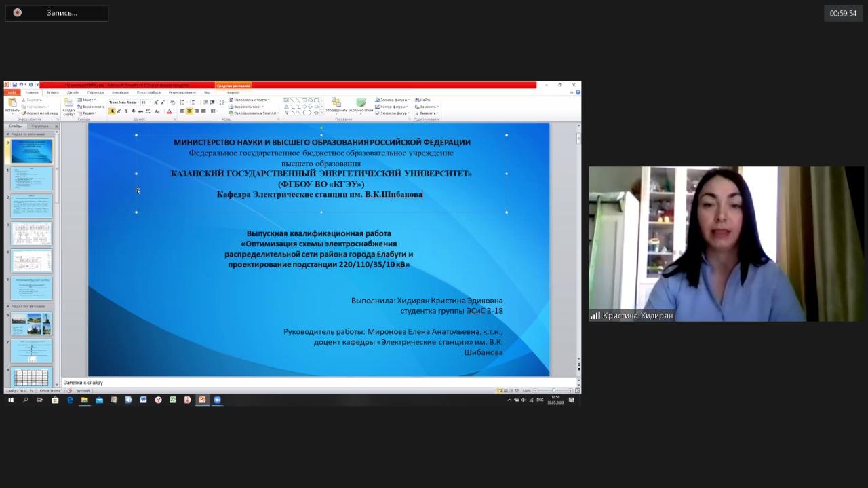The image size is (868, 488).
Task: Switch to the Insert (Вставка) ribbon tab
Action: click(52, 92)
